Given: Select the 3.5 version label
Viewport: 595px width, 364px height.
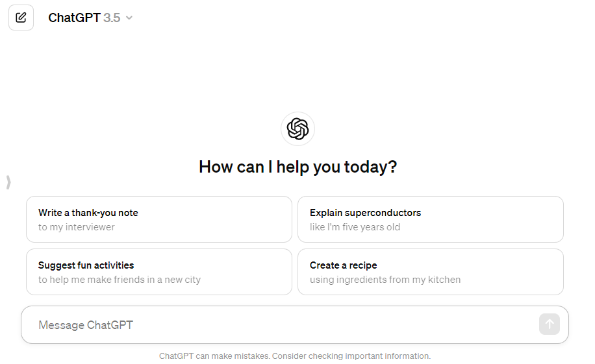Looking at the screenshot, I should (112, 18).
